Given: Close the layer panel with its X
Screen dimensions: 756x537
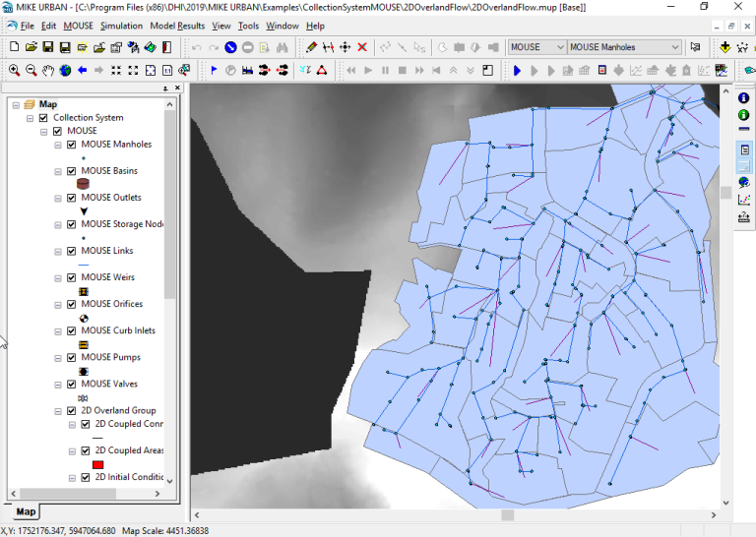Looking at the screenshot, I should point(177,88).
